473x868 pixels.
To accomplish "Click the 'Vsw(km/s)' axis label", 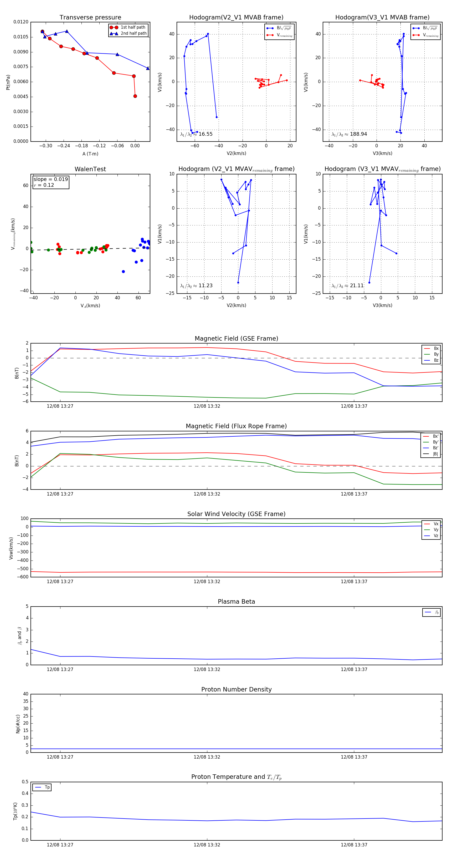I will [x=11, y=549].
